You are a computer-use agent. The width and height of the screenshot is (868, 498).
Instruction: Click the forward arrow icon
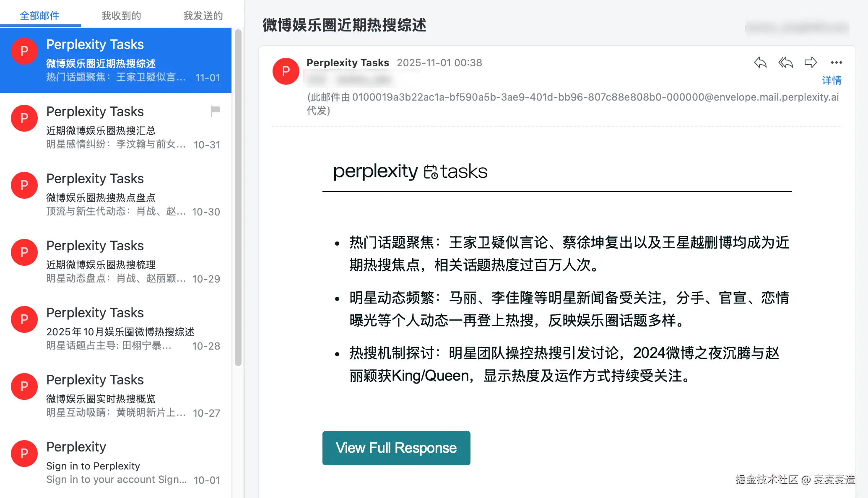tap(811, 63)
